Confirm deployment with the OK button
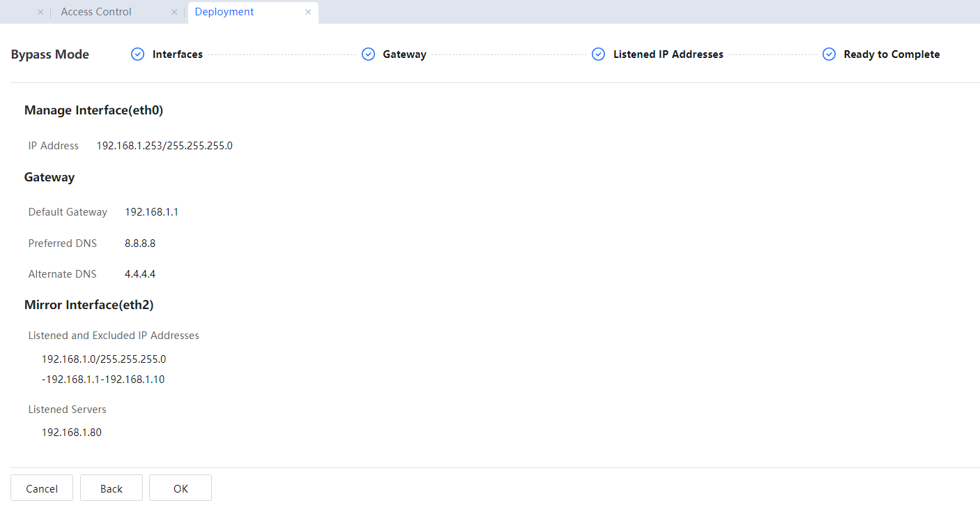980x510 pixels. pos(181,488)
